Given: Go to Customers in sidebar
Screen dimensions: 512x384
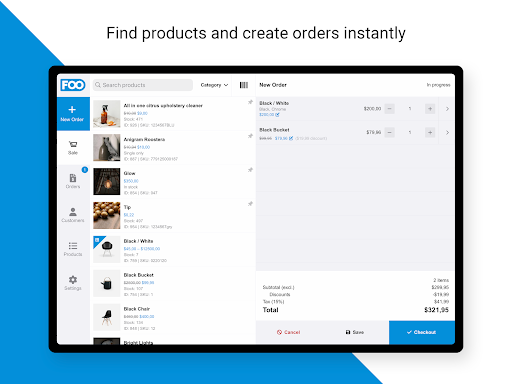Looking at the screenshot, I should (x=73, y=215).
